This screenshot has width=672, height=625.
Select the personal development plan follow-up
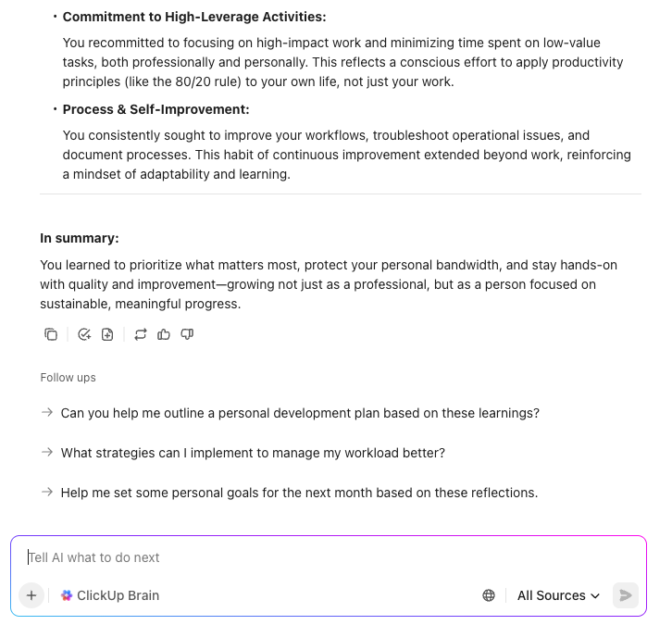tap(300, 413)
